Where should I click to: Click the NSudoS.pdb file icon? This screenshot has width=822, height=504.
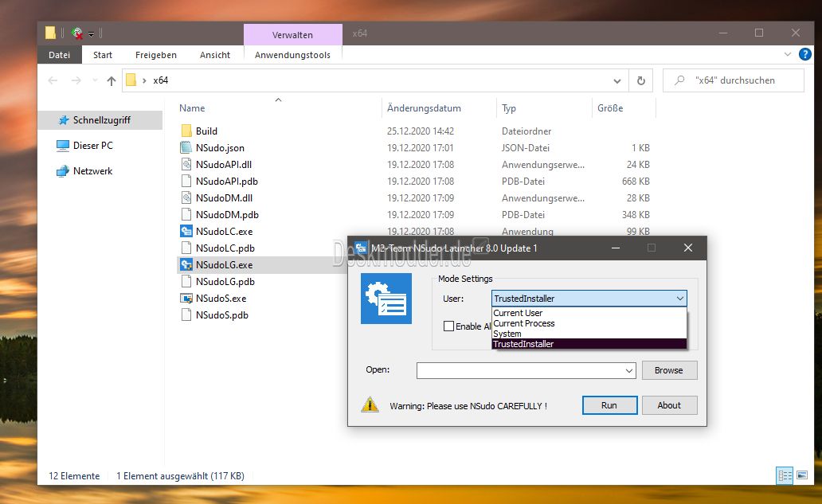[x=186, y=315]
